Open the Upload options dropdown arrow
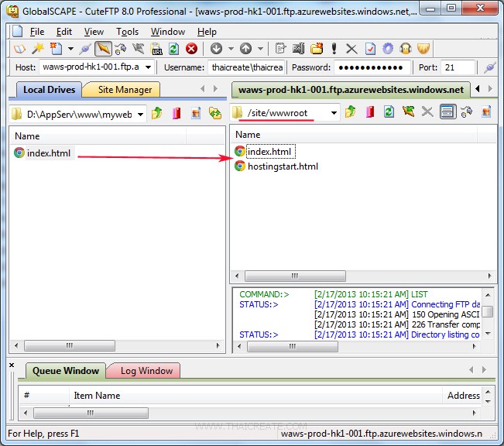Screen dimensions: 504x446 (x=260, y=49)
